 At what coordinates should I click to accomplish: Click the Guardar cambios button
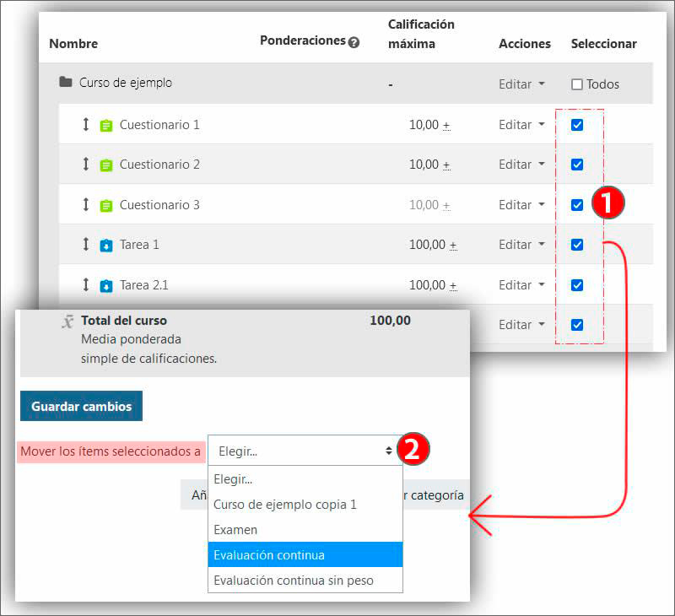click(x=82, y=406)
